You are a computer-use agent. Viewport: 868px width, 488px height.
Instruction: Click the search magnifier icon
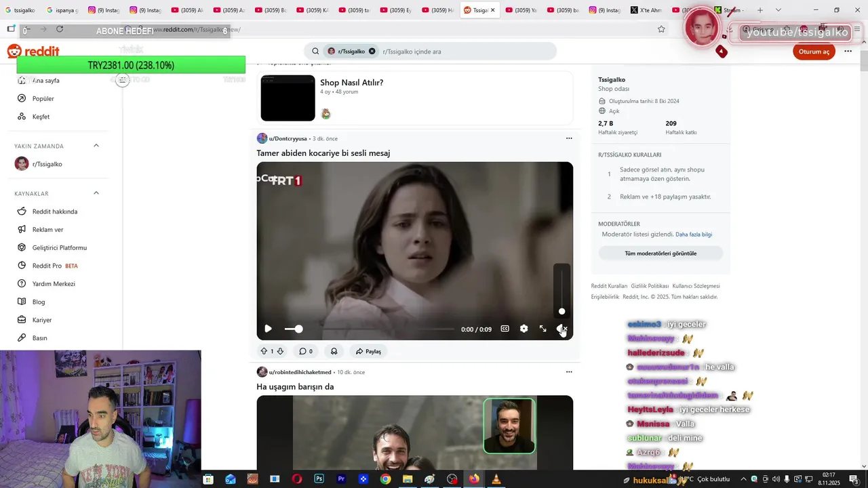(x=315, y=52)
